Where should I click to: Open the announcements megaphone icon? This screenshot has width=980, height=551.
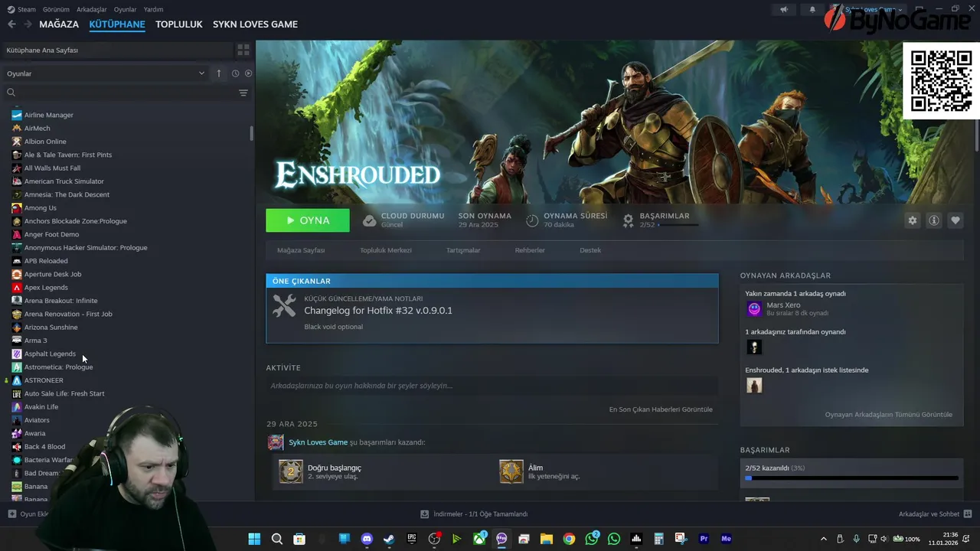coord(783,9)
